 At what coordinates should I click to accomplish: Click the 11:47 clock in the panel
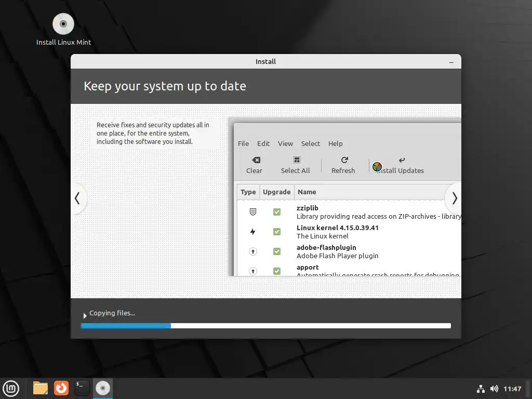512,389
